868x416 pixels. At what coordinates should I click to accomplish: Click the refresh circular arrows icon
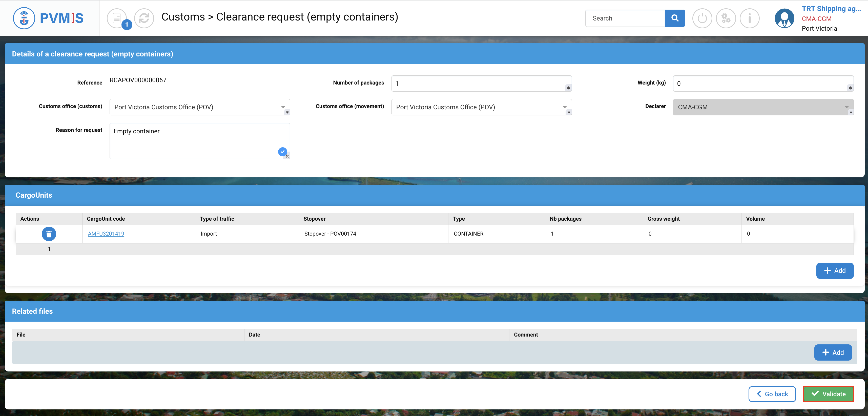click(x=144, y=18)
